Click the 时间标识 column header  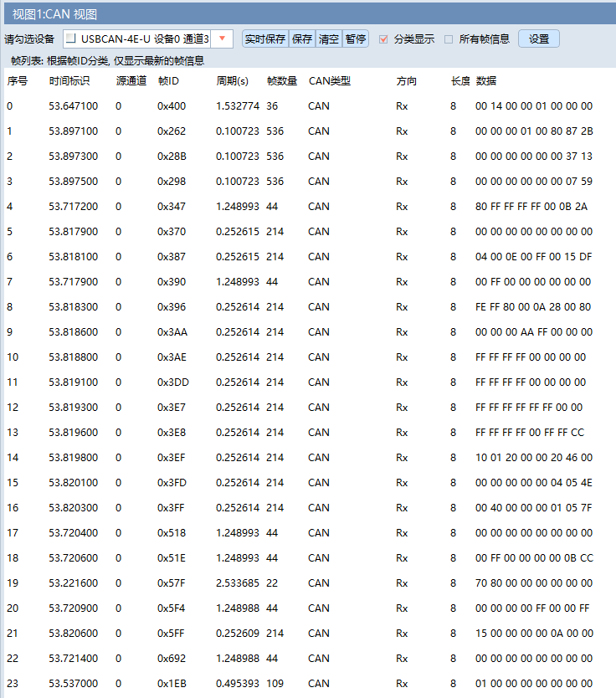(x=69, y=80)
